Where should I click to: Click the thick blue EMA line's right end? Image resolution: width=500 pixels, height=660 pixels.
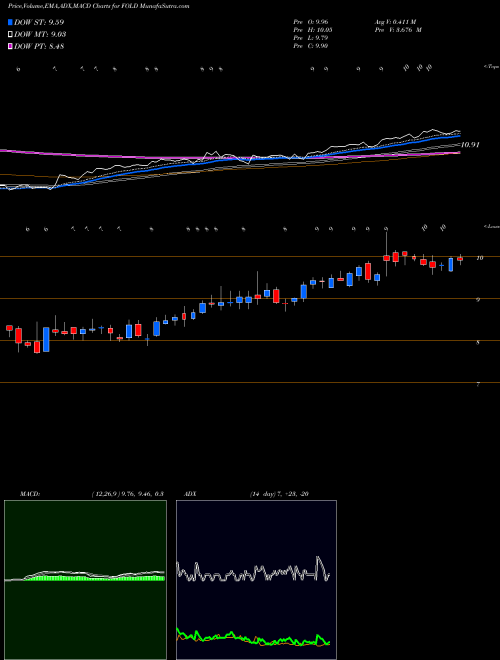click(x=458, y=136)
